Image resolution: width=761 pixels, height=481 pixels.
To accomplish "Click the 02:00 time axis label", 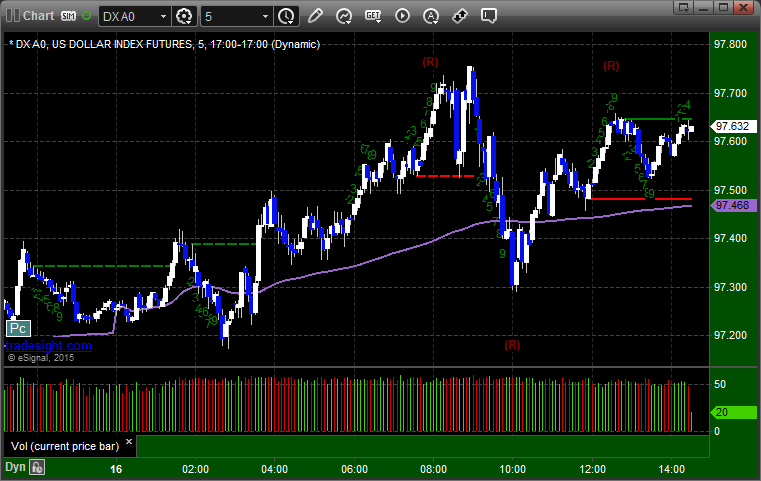I will tap(196, 469).
